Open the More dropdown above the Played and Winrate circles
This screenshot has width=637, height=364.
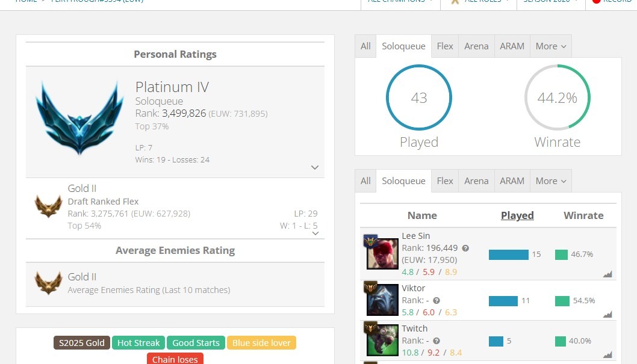550,46
